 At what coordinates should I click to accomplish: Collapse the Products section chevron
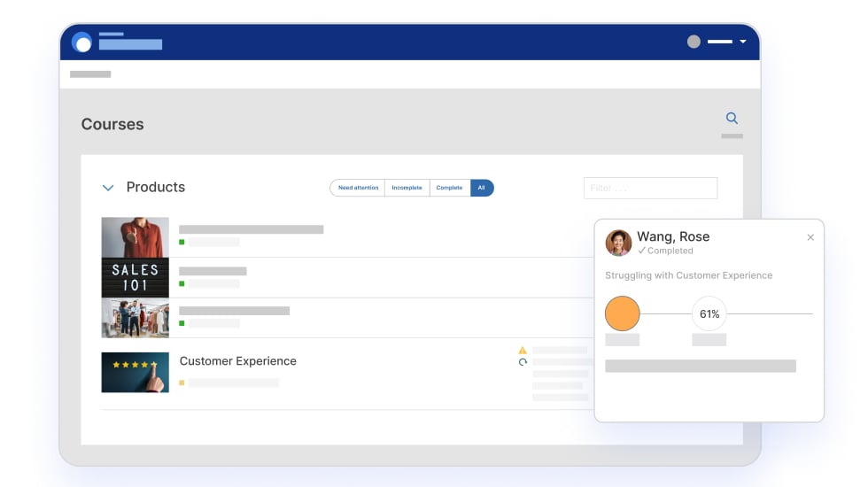108,188
